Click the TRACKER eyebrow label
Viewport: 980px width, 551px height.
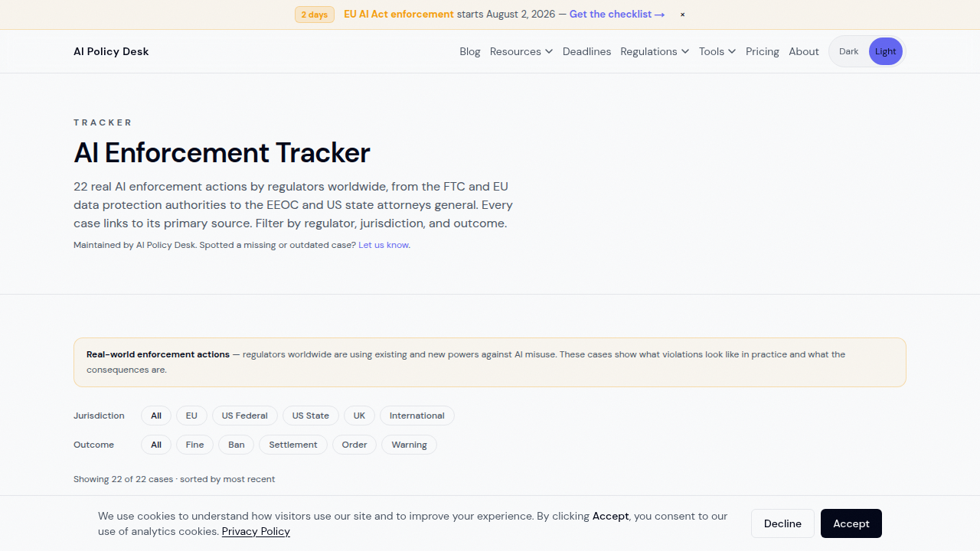103,122
